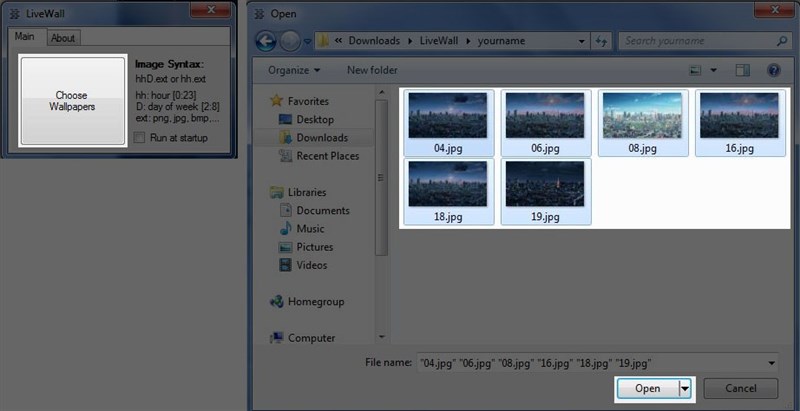Select the Main tab in LiveWall

coord(24,36)
